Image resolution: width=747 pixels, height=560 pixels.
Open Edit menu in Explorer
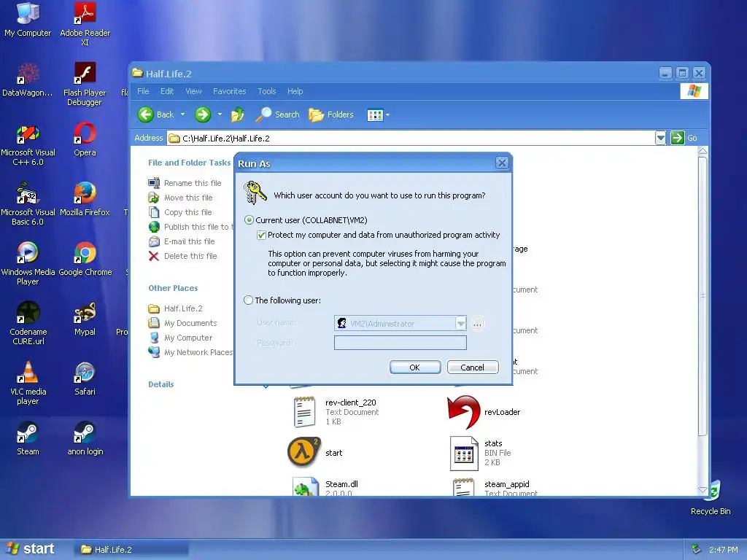(167, 91)
